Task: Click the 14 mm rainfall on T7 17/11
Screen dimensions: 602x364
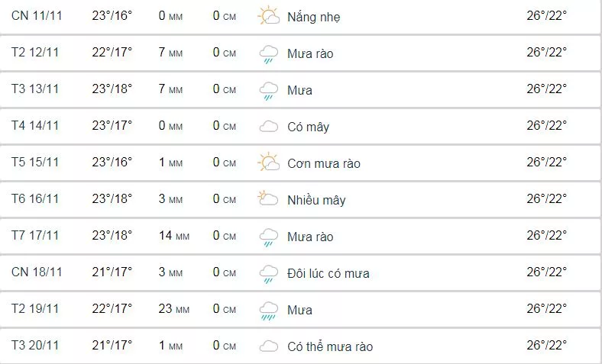Action: 171,236
